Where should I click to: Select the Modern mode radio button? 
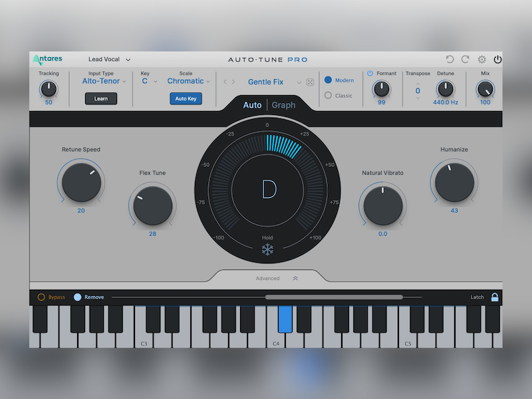tap(328, 80)
